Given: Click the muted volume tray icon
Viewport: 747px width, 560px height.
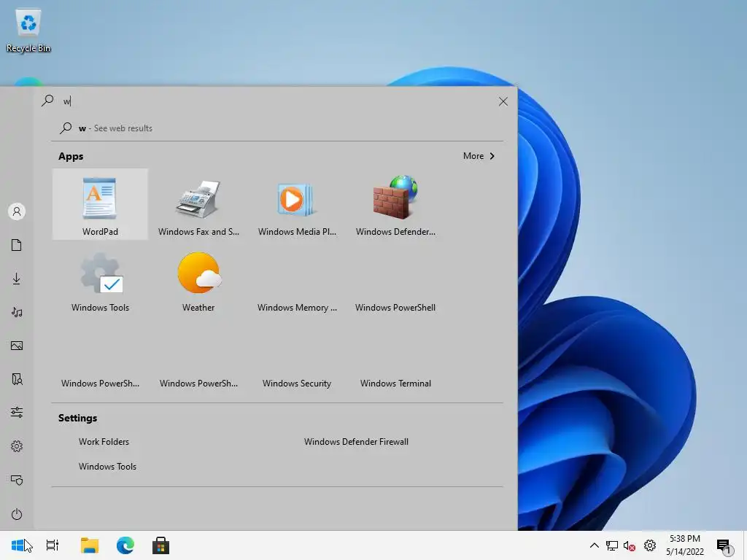Looking at the screenshot, I should pyautogui.click(x=630, y=545).
